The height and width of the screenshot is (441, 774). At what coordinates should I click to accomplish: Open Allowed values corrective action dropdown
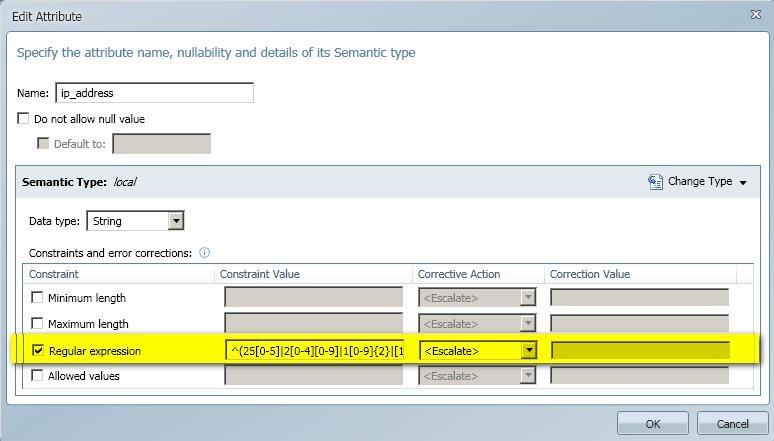(528, 376)
